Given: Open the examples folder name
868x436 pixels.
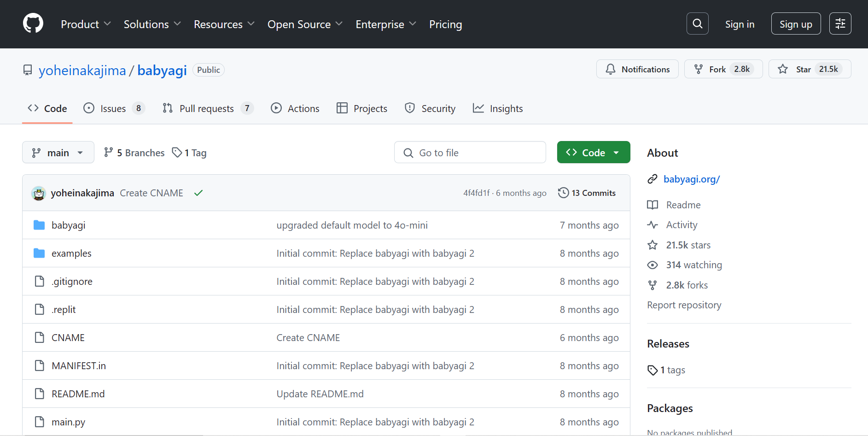Looking at the screenshot, I should [71, 253].
